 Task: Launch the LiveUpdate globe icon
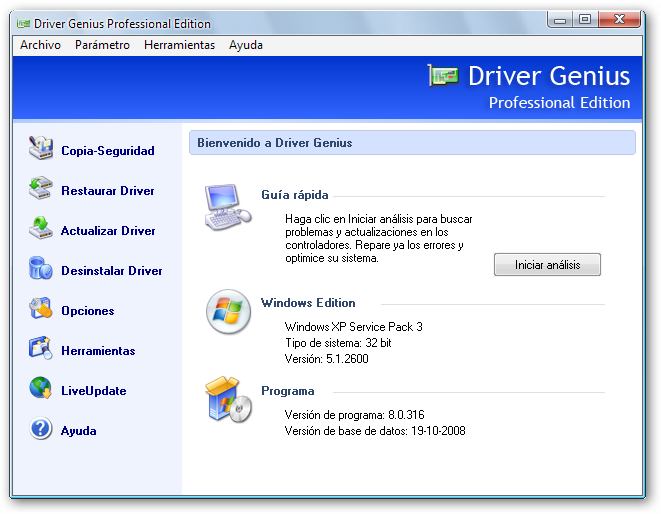tap(41, 390)
